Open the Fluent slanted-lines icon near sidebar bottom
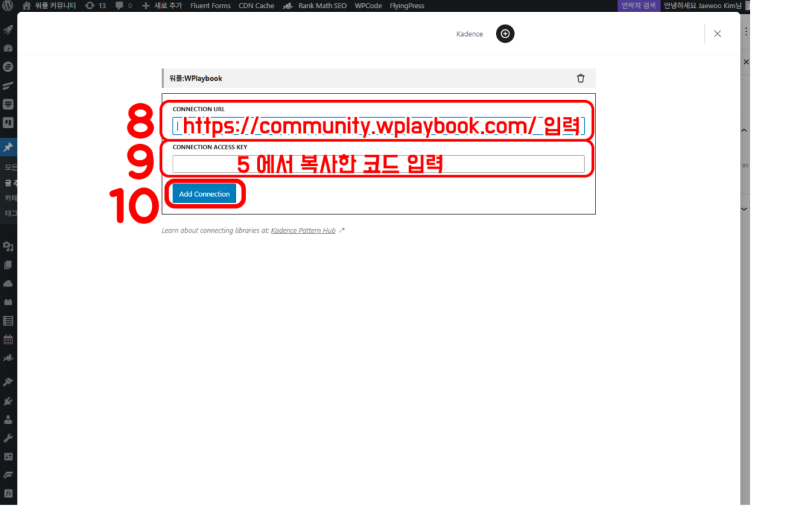The height and width of the screenshot is (532, 800). pos(8,475)
